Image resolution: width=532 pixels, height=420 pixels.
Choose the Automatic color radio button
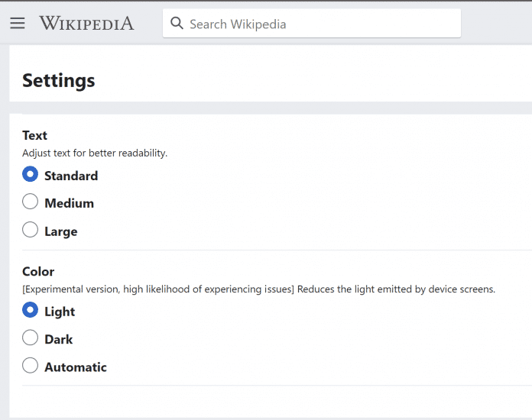click(x=31, y=365)
